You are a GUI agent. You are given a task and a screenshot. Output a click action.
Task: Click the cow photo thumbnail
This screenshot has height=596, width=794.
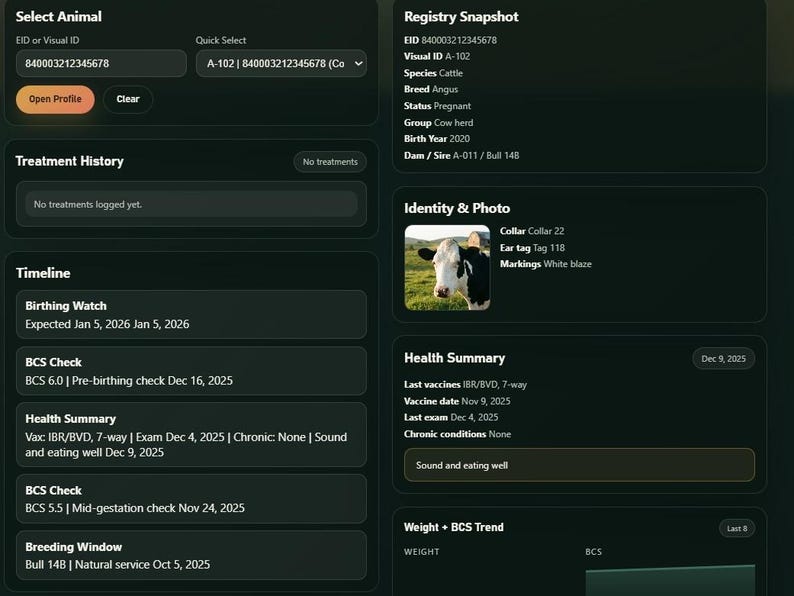click(x=447, y=267)
